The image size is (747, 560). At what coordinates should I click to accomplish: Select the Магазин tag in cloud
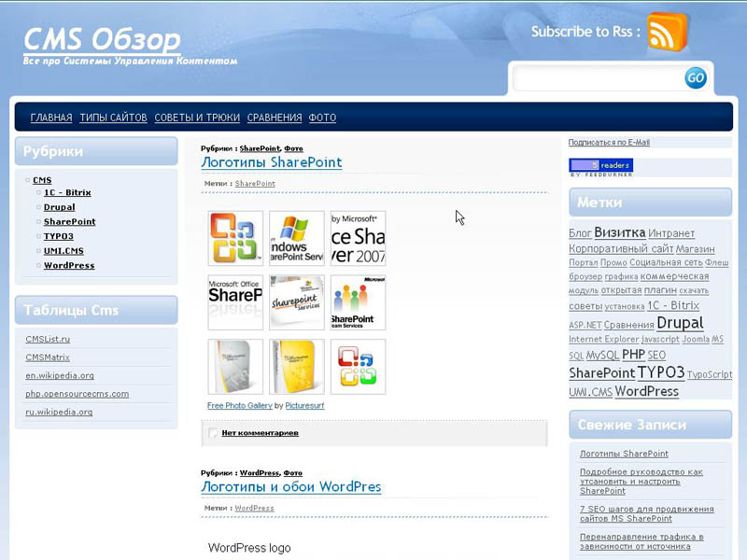click(x=696, y=249)
